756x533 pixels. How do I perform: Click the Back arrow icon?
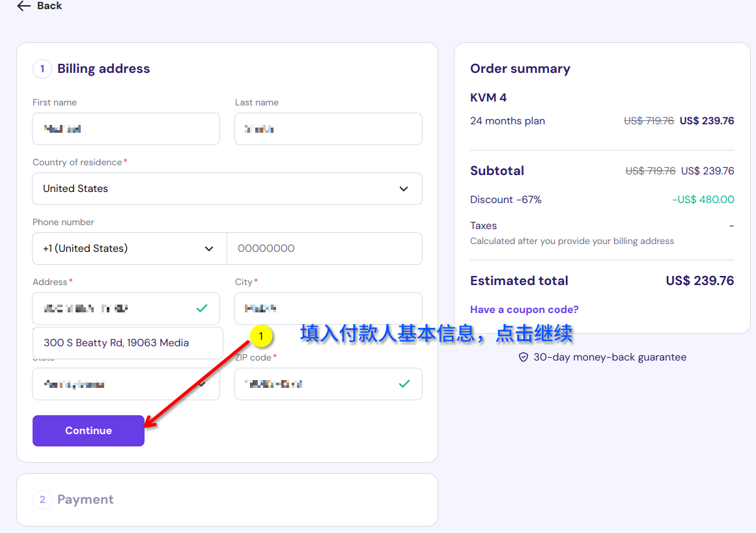tap(23, 6)
